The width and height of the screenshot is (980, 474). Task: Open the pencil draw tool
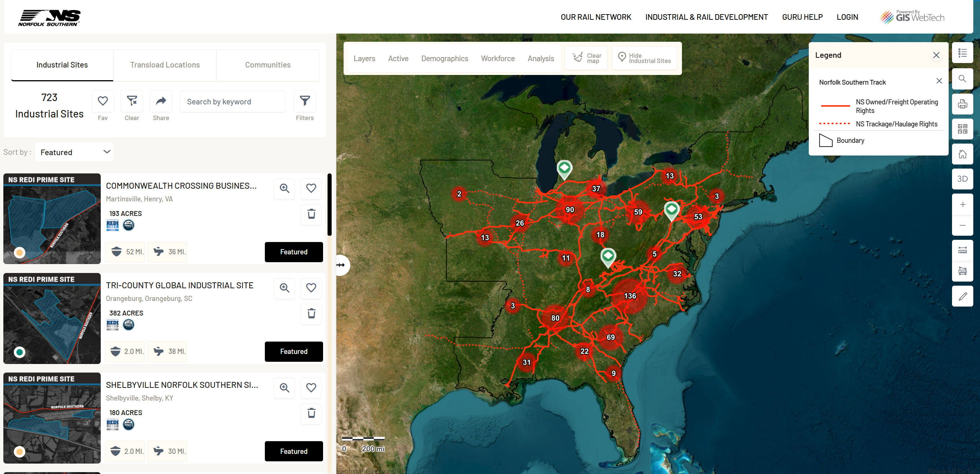(x=962, y=296)
